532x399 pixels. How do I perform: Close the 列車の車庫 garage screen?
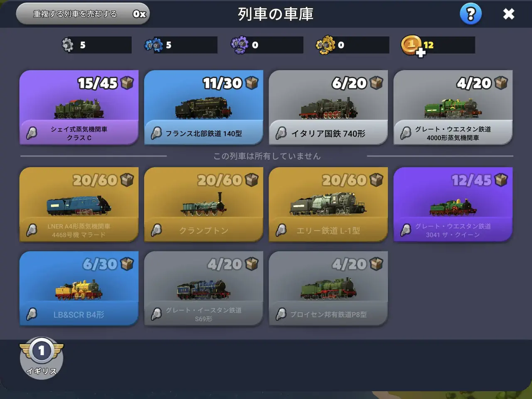point(509,14)
